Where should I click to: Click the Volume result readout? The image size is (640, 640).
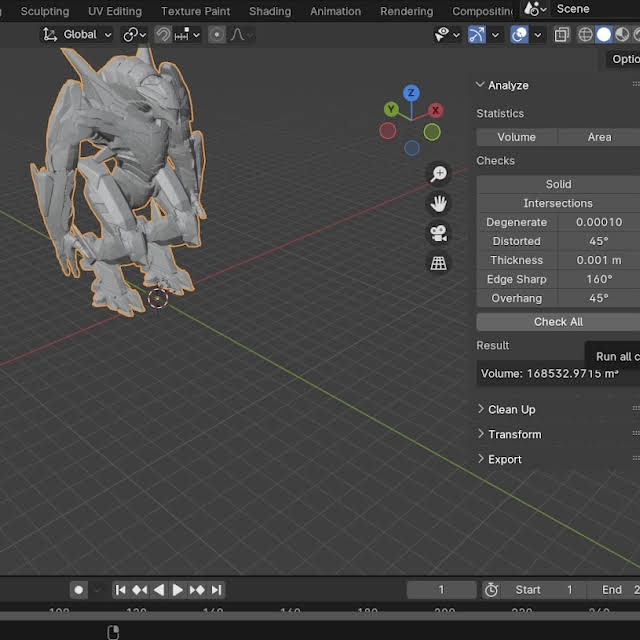click(x=558, y=373)
